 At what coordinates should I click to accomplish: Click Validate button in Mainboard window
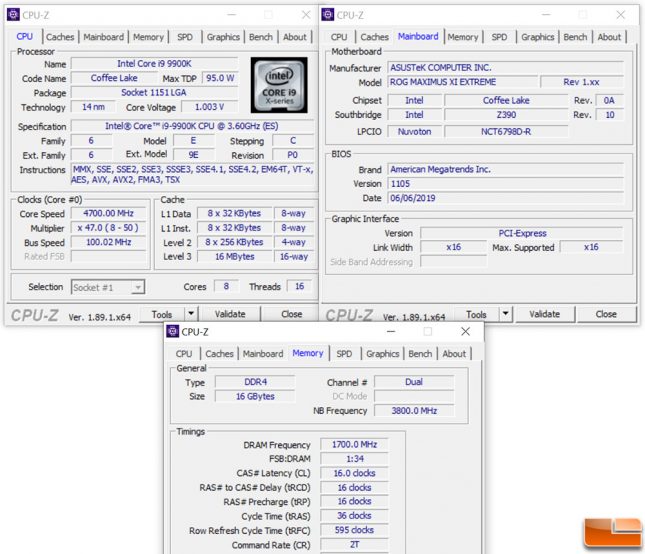coord(545,314)
